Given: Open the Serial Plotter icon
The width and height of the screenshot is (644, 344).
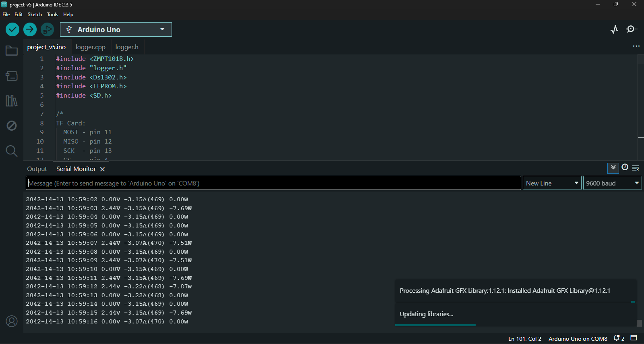Looking at the screenshot, I should point(614,29).
